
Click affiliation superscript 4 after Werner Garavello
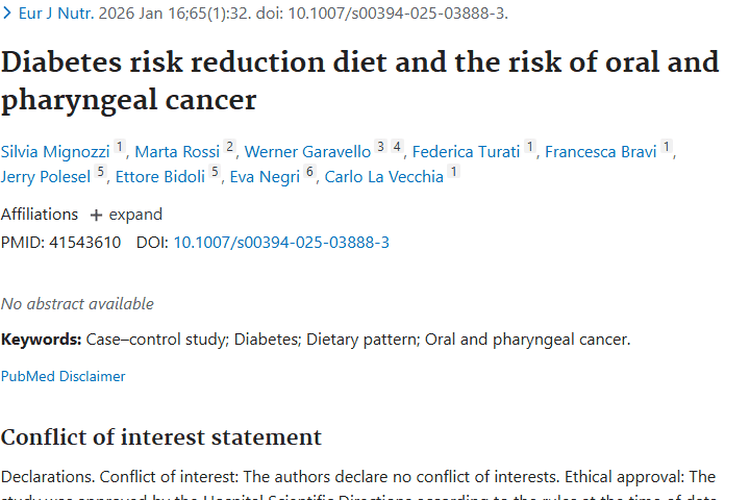[x=397, y=147]
